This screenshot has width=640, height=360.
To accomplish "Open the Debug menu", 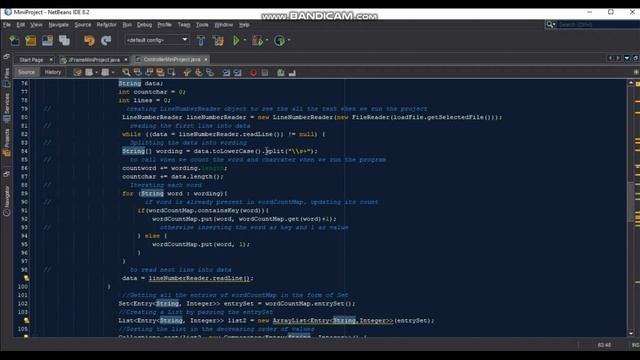I will (144, 25).
